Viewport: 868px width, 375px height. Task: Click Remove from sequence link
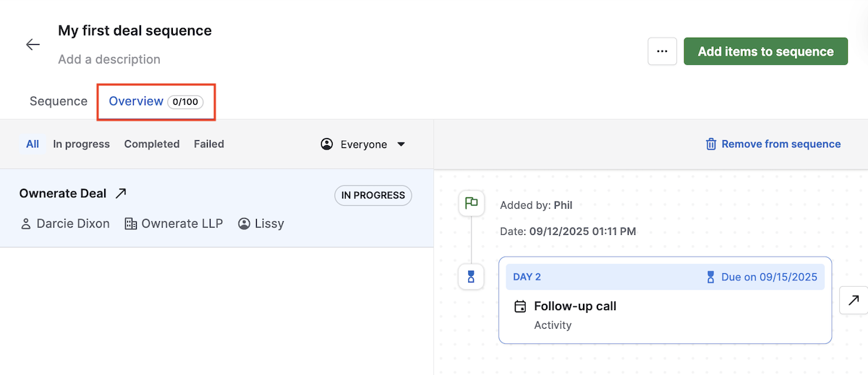[x=781, y=144]
